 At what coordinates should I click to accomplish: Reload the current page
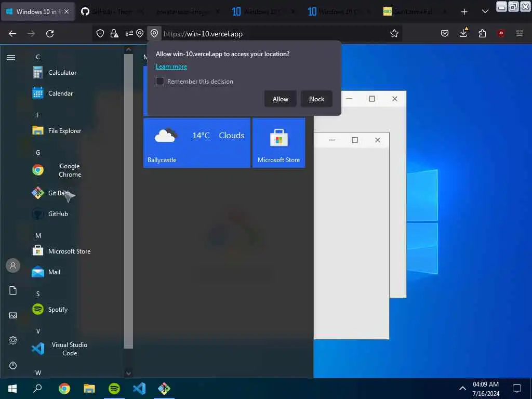[50, 34]
